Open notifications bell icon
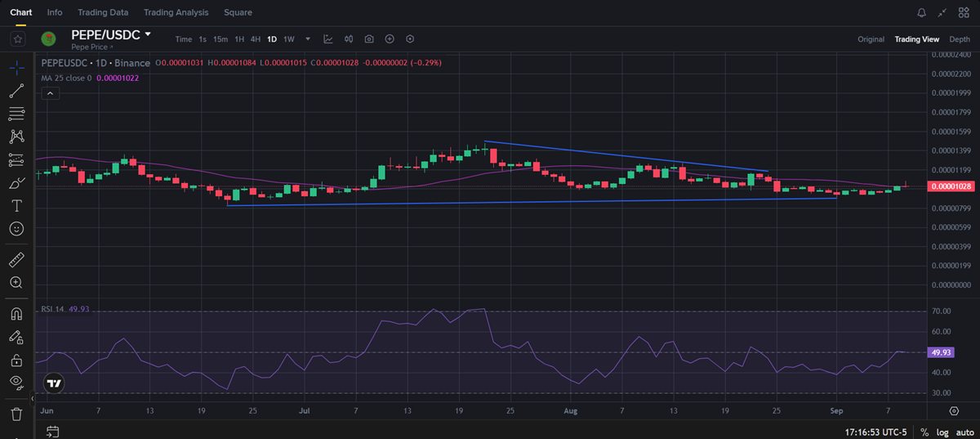This screenshot has width=980, height=439. click(x=922, y=12)
